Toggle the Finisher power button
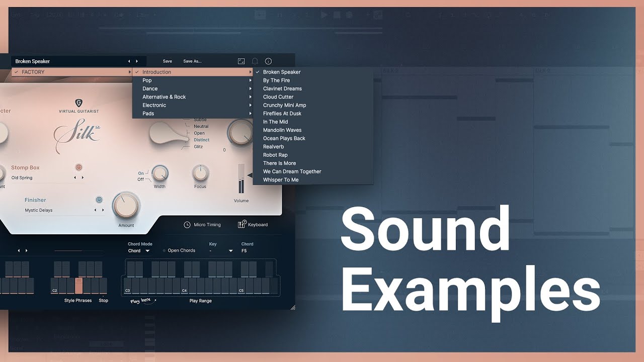The width and height of the screenshot is (644, 362). pos(99,200)
